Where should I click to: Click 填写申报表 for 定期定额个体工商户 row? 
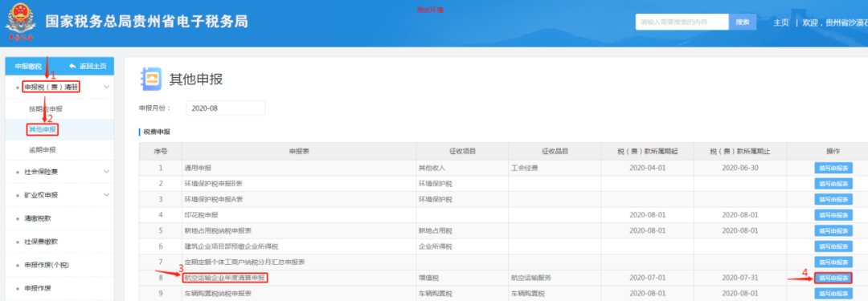click(833, 262)
